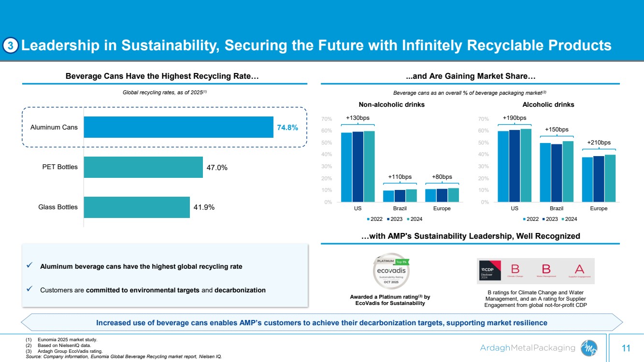Click the ArdaghMetalPackaging wordmark
Viewport: 644px width, 362px height.
click(528, 348)
